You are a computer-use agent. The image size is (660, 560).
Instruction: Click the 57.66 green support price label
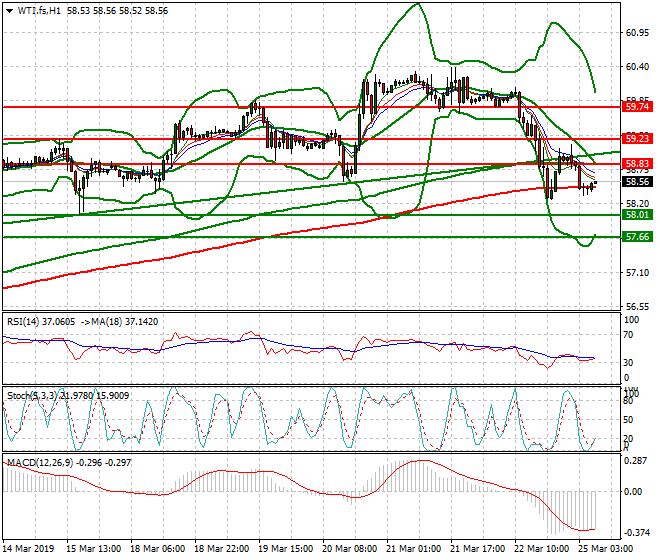tap(637, 237)
